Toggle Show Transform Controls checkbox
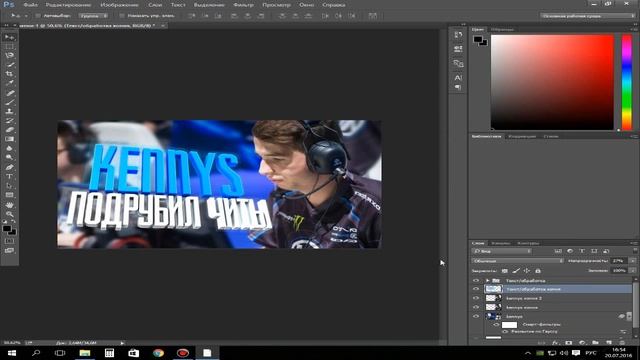The height and width of the screenshot is (360, 640). pyautogui.click(x=122, y=16)
